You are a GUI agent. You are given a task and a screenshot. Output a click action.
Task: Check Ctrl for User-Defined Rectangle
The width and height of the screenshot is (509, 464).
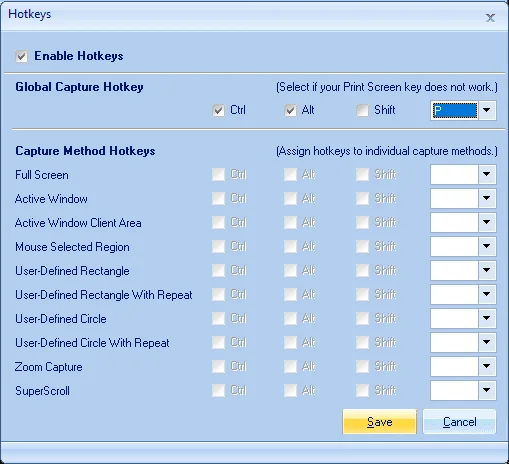(218, 270)
